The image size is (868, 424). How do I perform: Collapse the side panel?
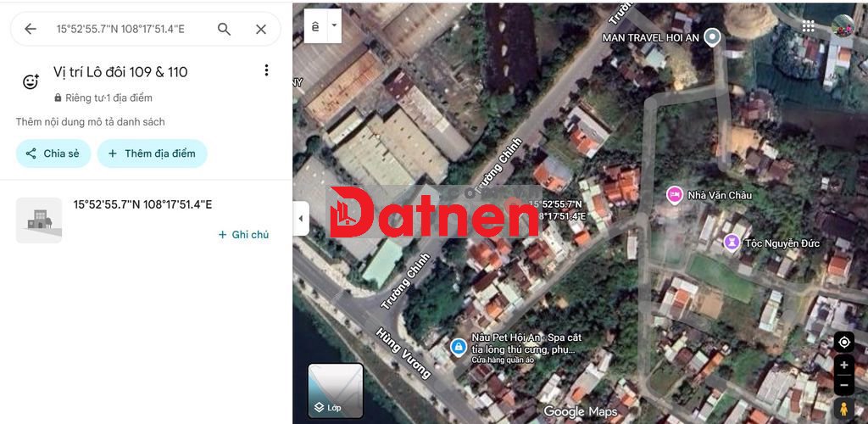[x=301, y=219]
